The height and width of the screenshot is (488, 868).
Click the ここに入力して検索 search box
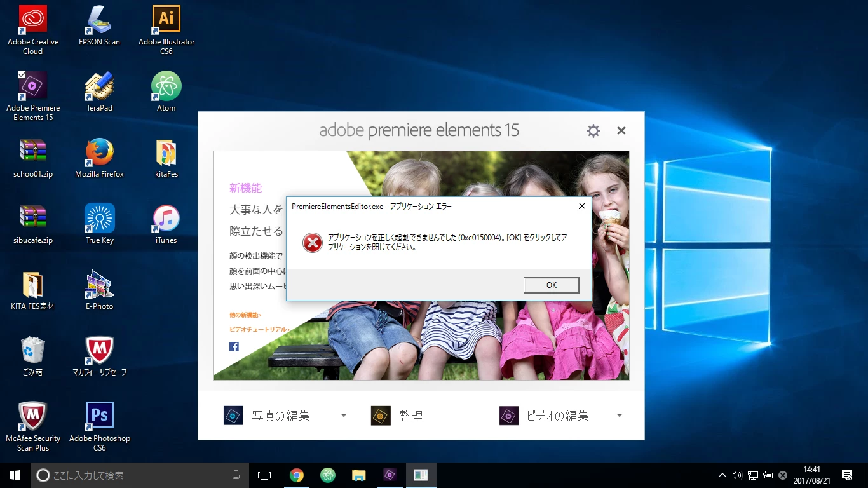pyautogui.click(x=140, y=475)
